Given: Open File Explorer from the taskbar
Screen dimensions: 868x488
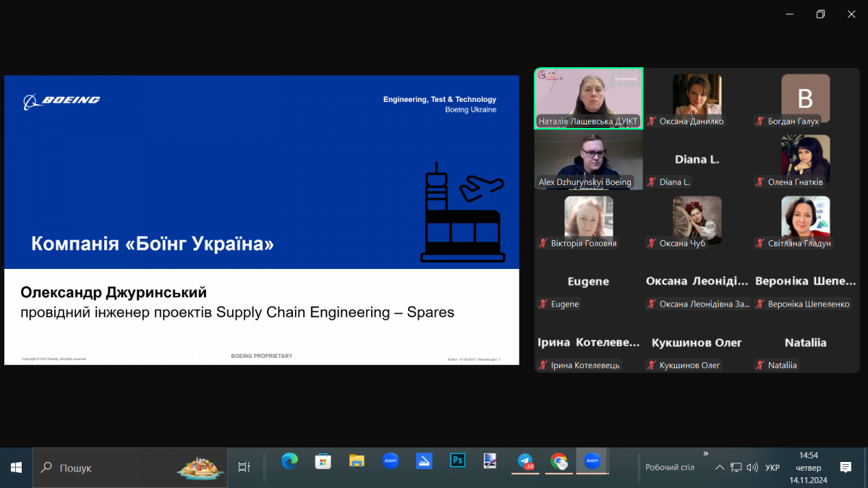Looking at the screenshot, I should tap(357, 461).
